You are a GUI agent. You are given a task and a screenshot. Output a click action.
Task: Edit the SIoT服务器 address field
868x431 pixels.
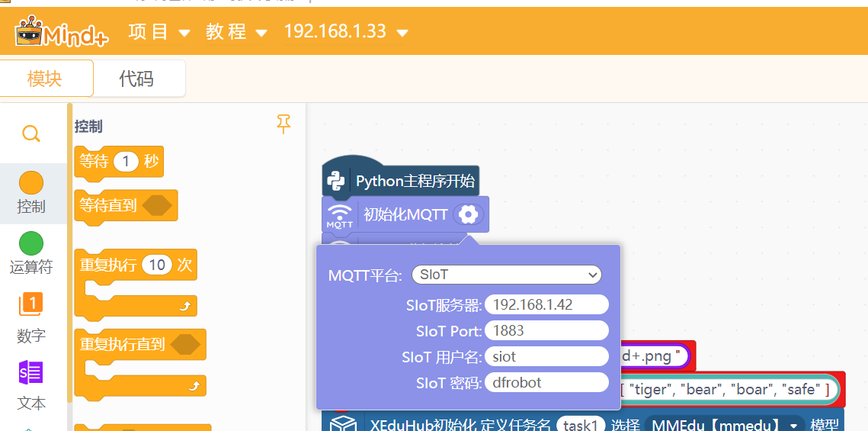click(546, 304)
